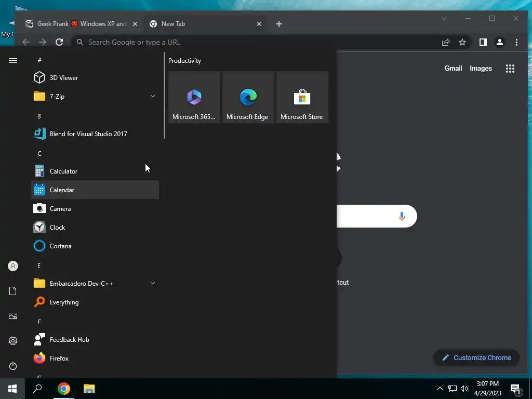Open the Microsoft Store tile

point(302,97)
